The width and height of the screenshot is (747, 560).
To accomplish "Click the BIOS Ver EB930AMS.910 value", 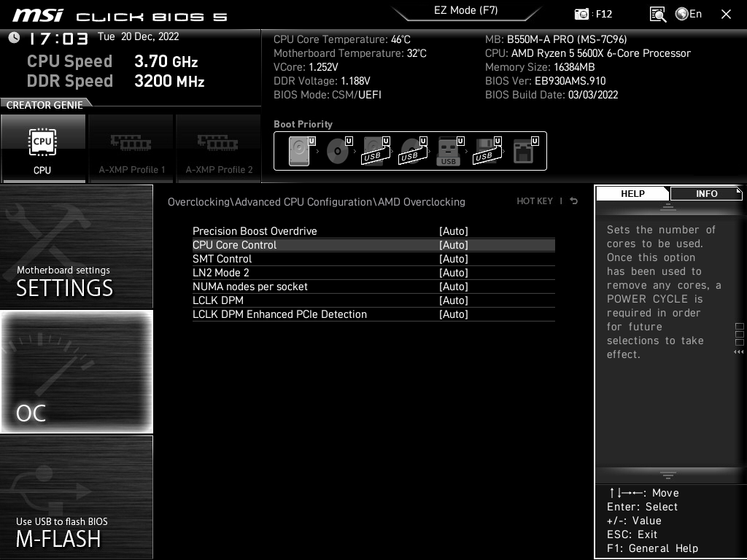I will [x=570, y=81].
